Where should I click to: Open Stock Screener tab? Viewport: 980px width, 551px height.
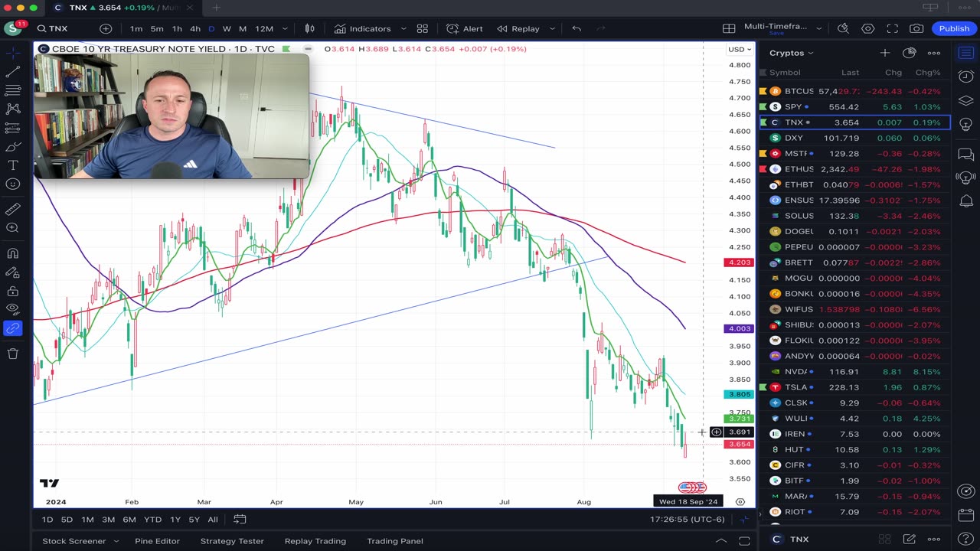(74, 541)
